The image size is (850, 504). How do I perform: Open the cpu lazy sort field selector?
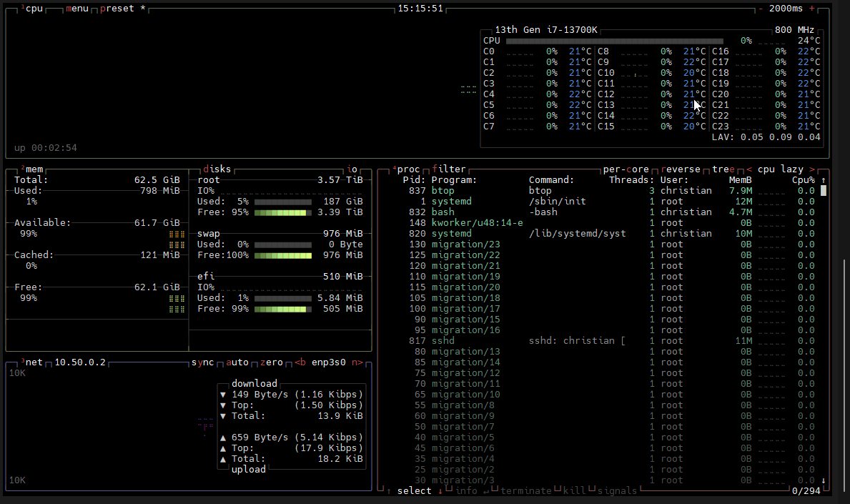pyautogui.click(x=781, y=169)
